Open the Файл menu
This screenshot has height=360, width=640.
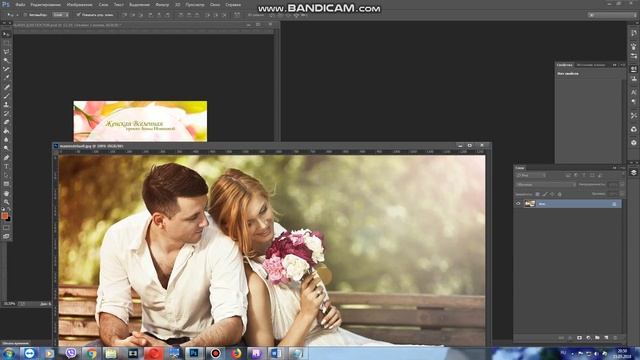(x=20, y=5)
